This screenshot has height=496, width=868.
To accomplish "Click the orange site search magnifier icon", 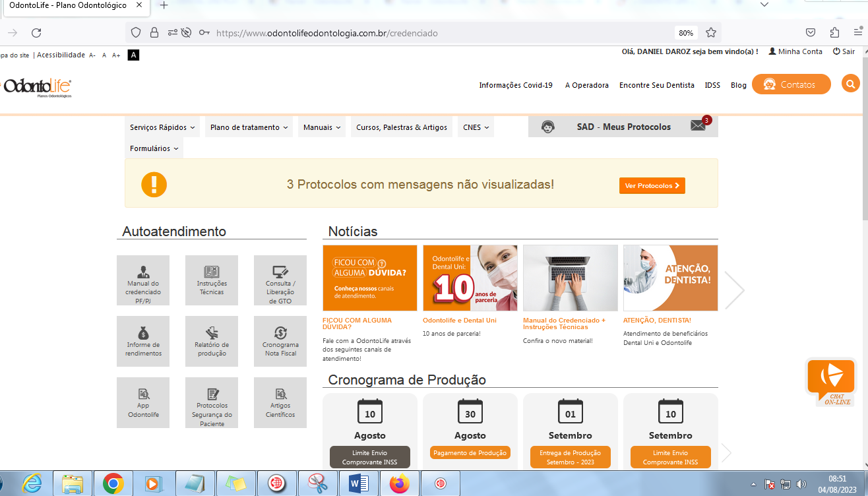I will pyautogui.click(x=851, y=84).
